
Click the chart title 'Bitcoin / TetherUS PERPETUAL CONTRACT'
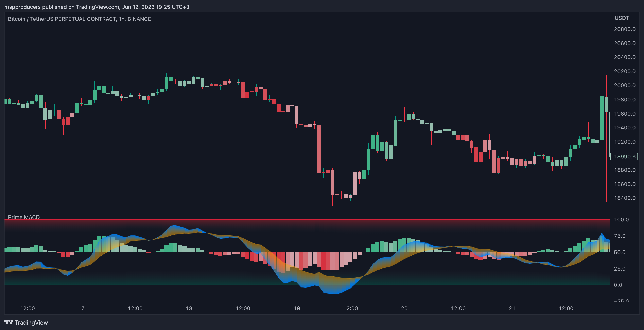(62, 19)
